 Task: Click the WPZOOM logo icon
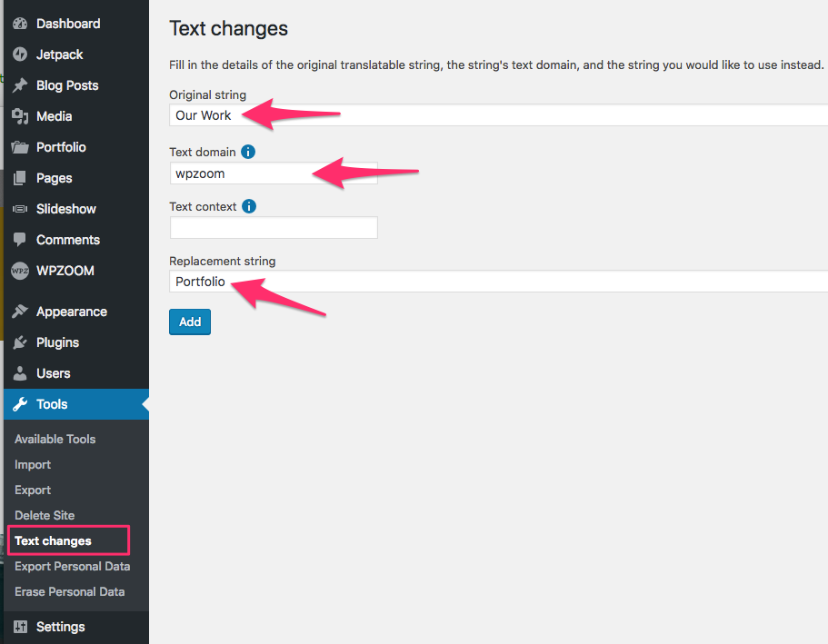point(20,271)
